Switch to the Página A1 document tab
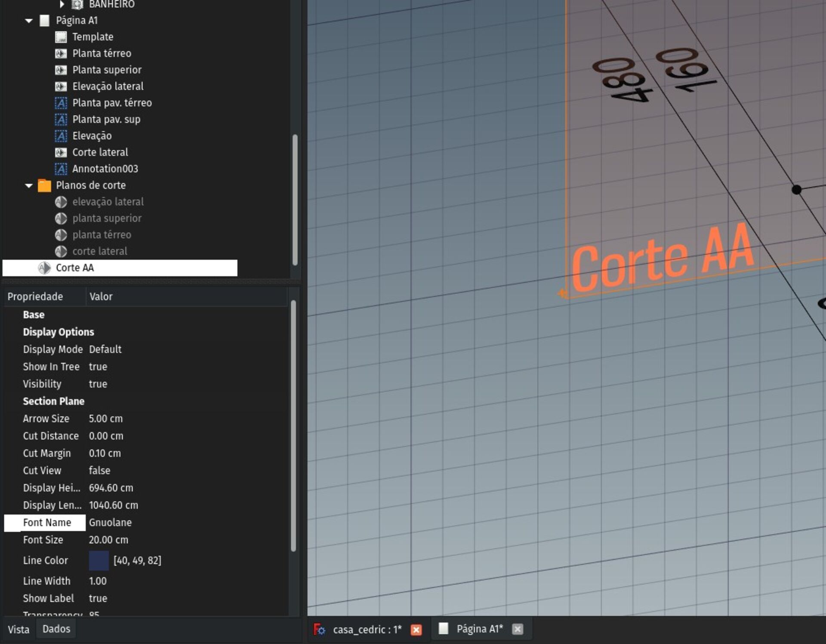Viewport: 826px width, 644px height. pyautogui.click(x=479, y=629)
